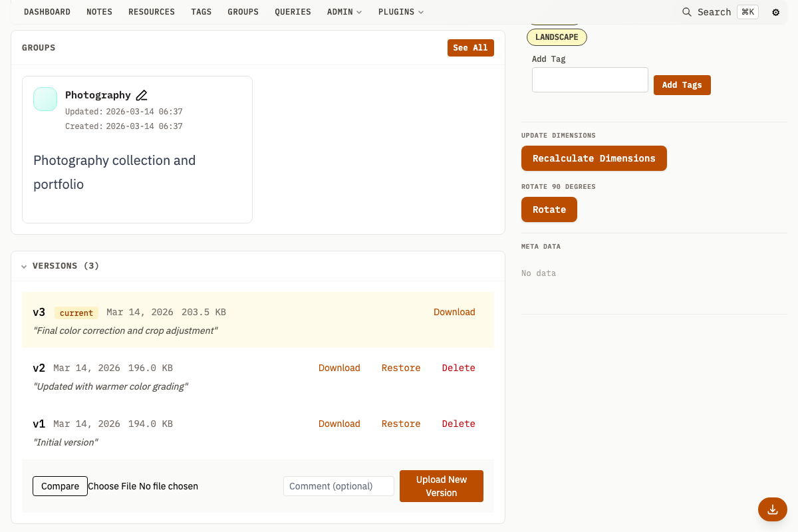The height and width of the screenshot is (532, 798).
Task: Delete version v1
Action: (x=458, y=424)
